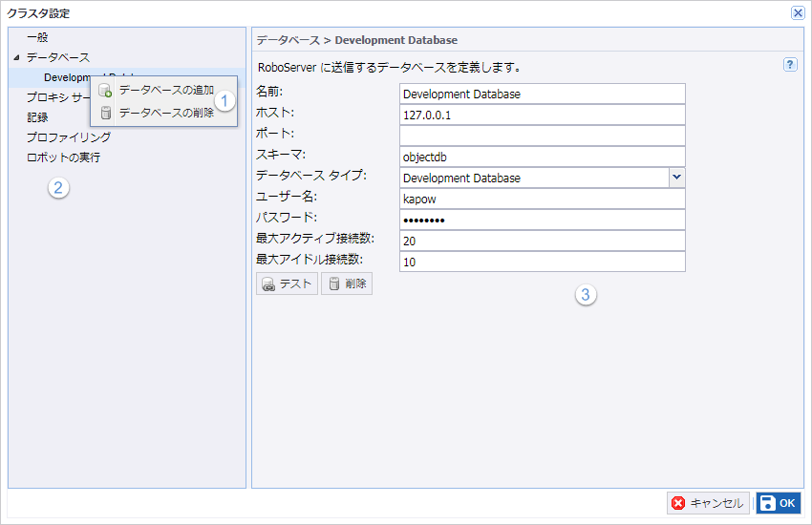812x525 pixels.
Task: Select 一般 in the settings tree
Action: (37, 37)
